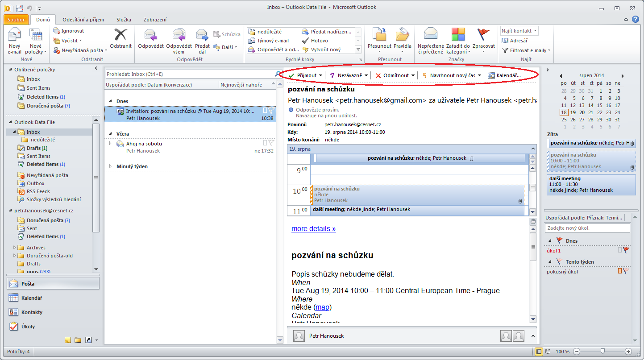
Task: Click Nejnovější nahoře sort order header
Action: coord(248,85)
